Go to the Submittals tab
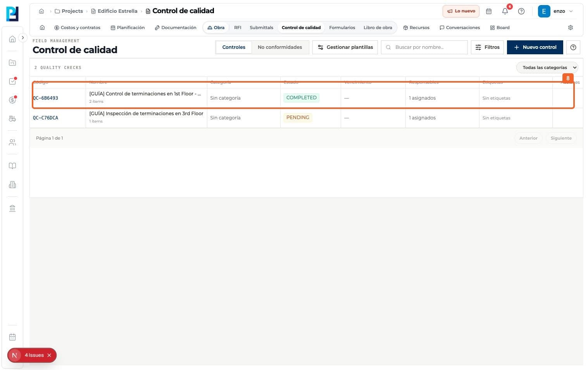The height and width of the screenshot is (370, 588). [261, 28]
